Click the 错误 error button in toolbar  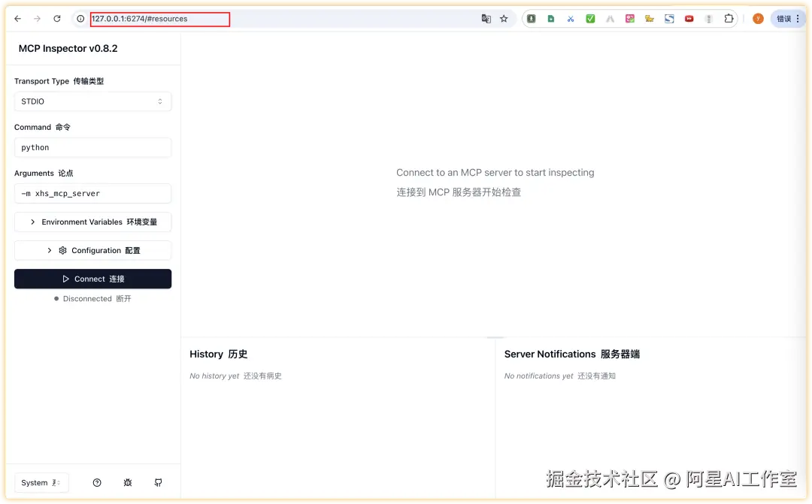785,18
